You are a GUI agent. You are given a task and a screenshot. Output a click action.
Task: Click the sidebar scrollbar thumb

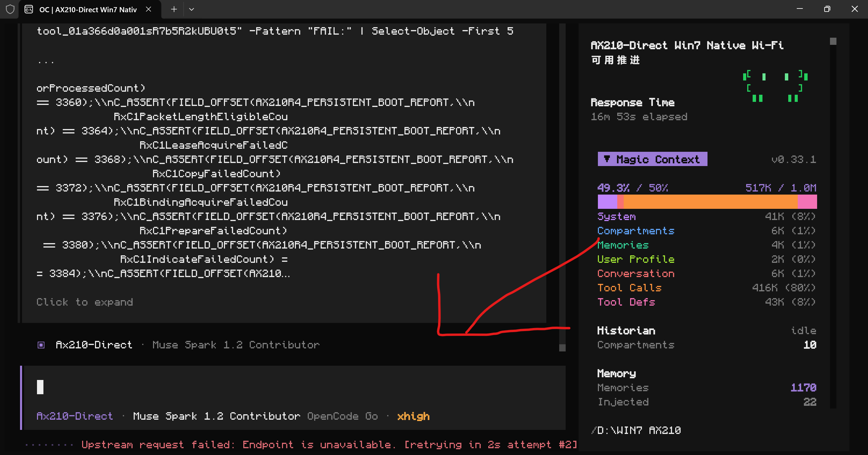point(833,41)
